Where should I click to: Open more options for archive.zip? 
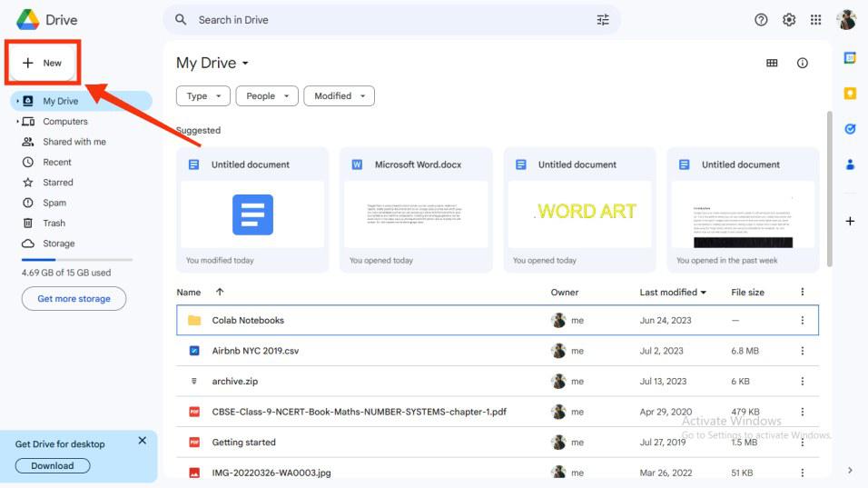[802, 381]
